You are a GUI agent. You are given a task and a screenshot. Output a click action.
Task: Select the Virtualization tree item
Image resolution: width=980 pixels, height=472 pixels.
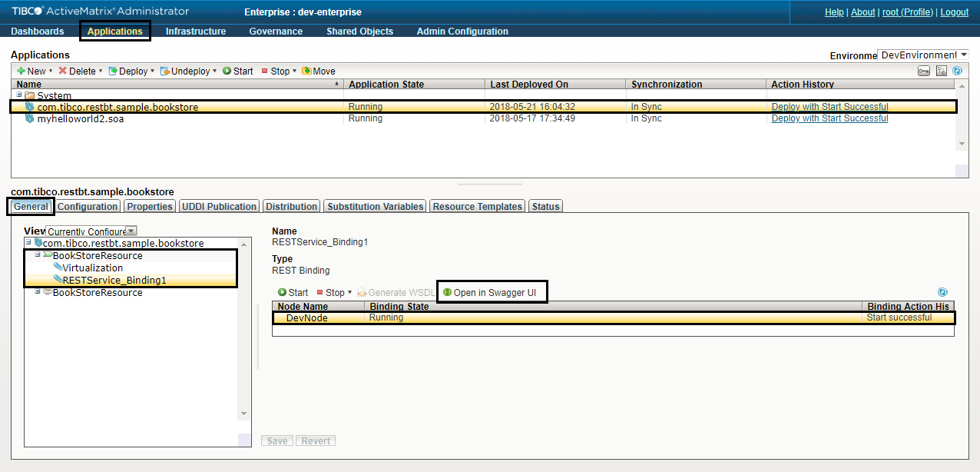pos(92,268)
